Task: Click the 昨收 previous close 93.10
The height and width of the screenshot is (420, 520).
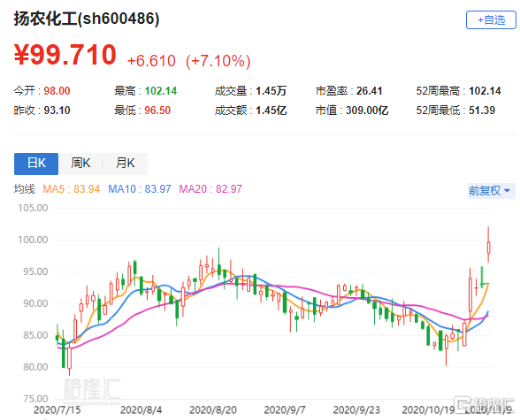Action: (57, 111)
